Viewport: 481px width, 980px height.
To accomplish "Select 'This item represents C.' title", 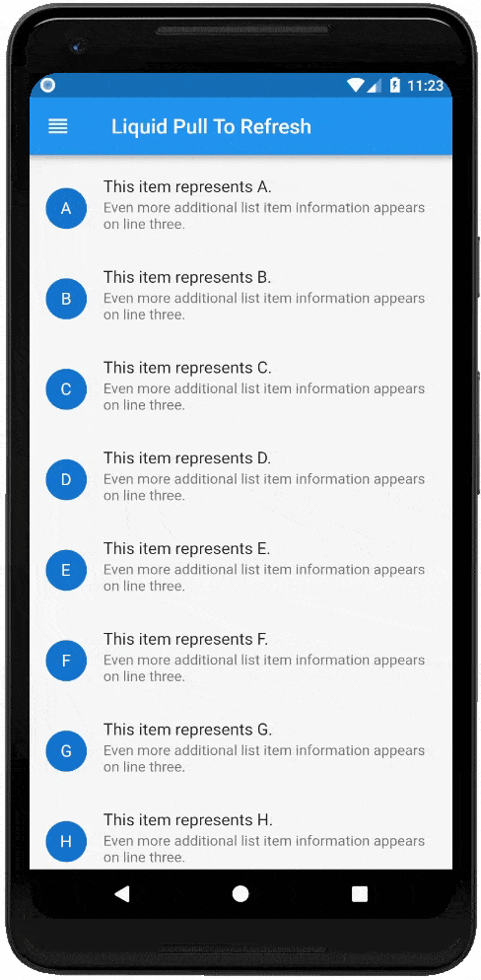I will pyautogui.click(x=187, y=368).
